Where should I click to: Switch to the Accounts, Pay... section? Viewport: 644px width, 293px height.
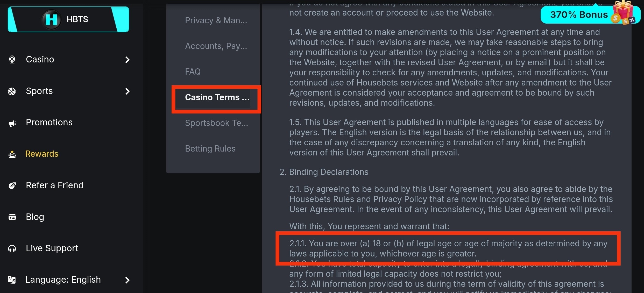[x=216, y=46]
